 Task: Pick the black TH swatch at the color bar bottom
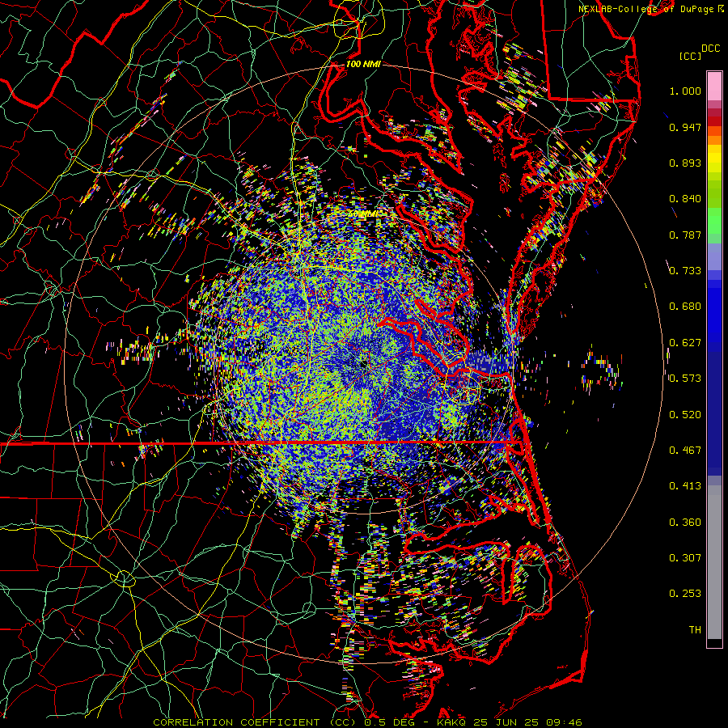click(x=714, y=643)
